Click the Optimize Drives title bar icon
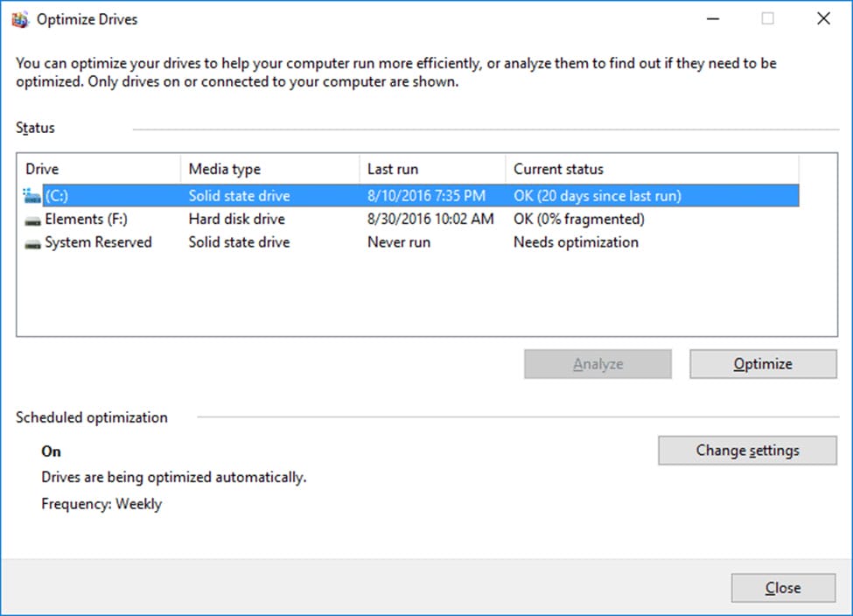 20,18
